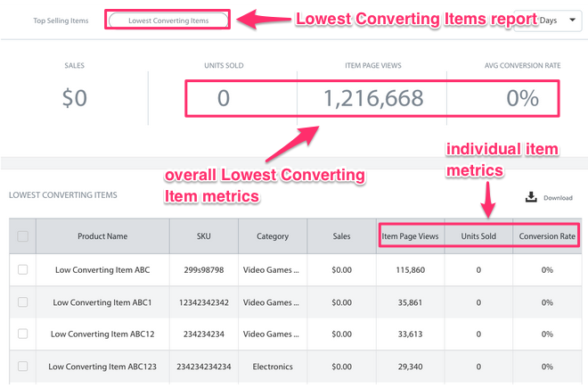This screenshot has height=388, width=588.
Task: Click product name Low Converting Item ABC12
Action: pos(102,334)
